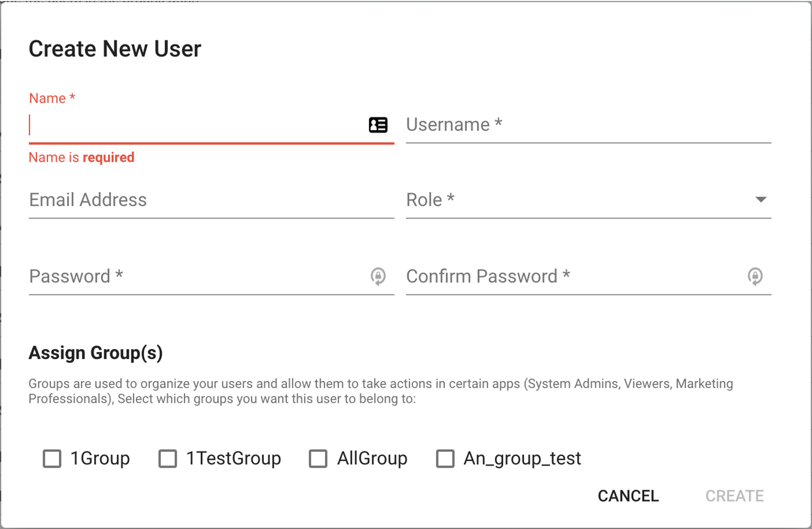This screenshot has width=812, height=529.
Task: Check the 1Group checkbox
Action: (51, 459)
